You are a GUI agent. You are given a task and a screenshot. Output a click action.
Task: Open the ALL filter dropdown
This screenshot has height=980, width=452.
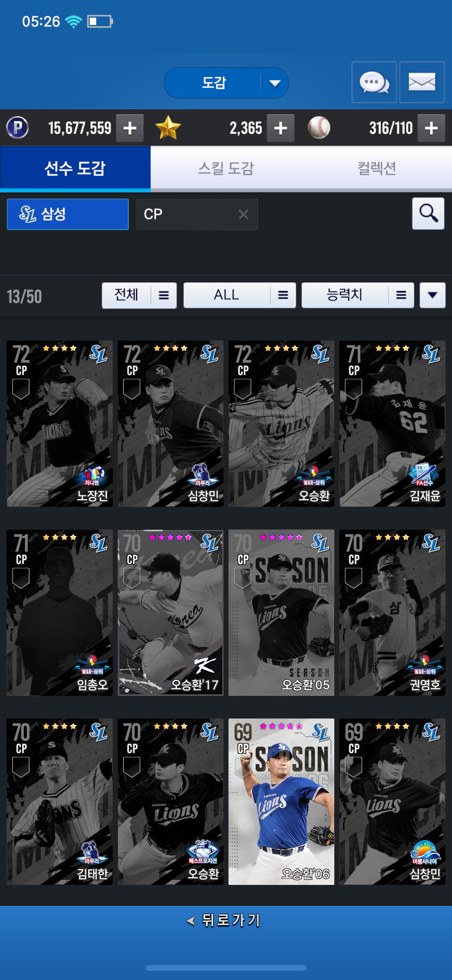click(x=240, y=295)
